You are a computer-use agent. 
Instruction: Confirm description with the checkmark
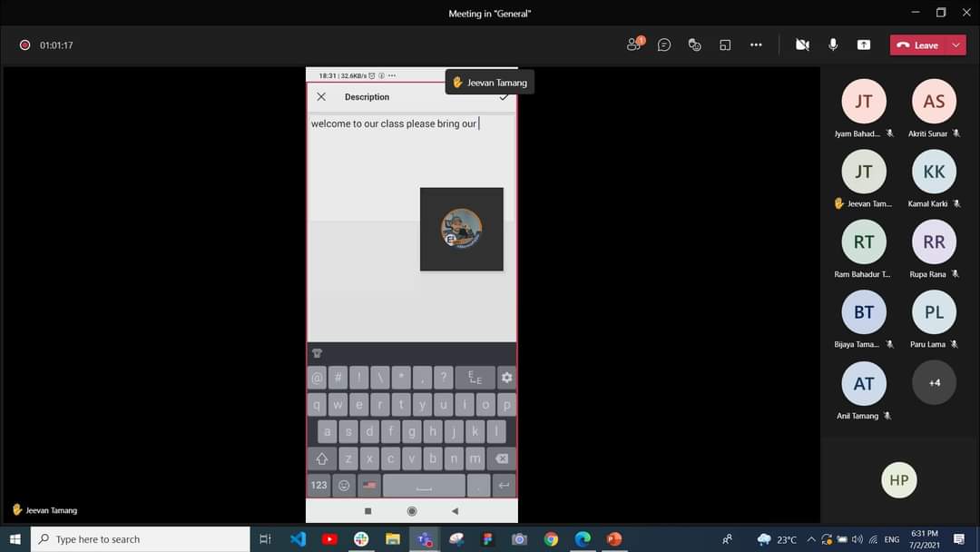[x=505, y=96]
